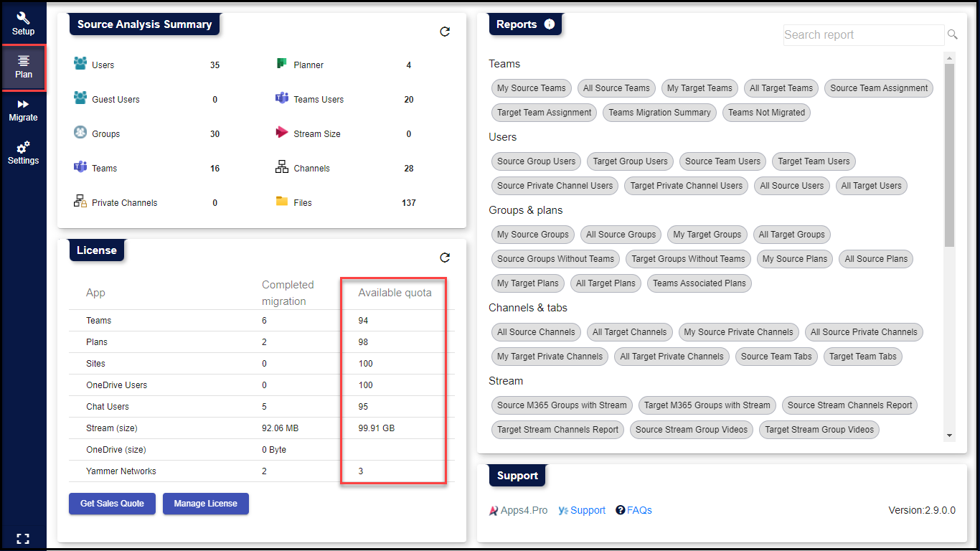Screen dimensions: 980x551
Task: Open All Target Groups report
Action: coord(792,235)
